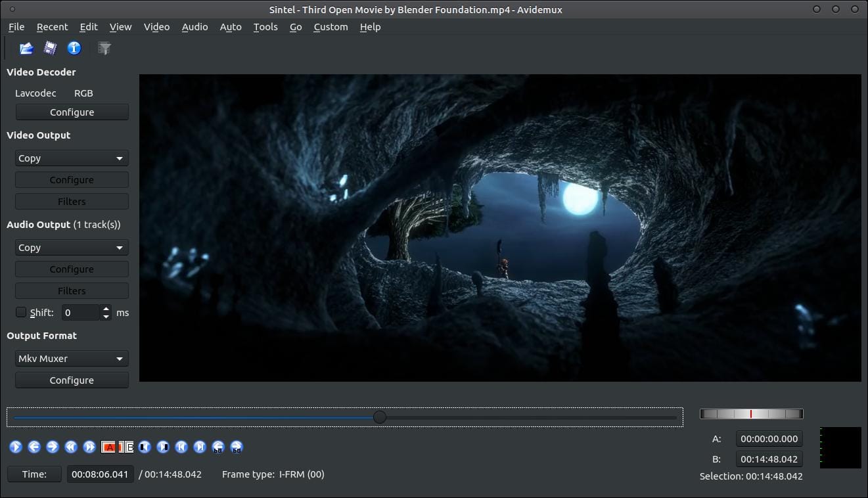Toggle the Lavcodec video decoder
Viewport: 868px width, 498px height.
[35, 93]
